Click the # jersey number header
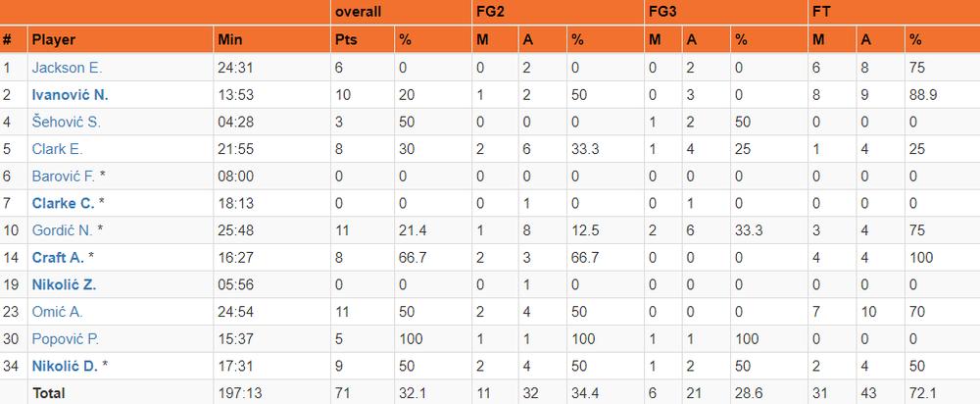 coord(8,40)
